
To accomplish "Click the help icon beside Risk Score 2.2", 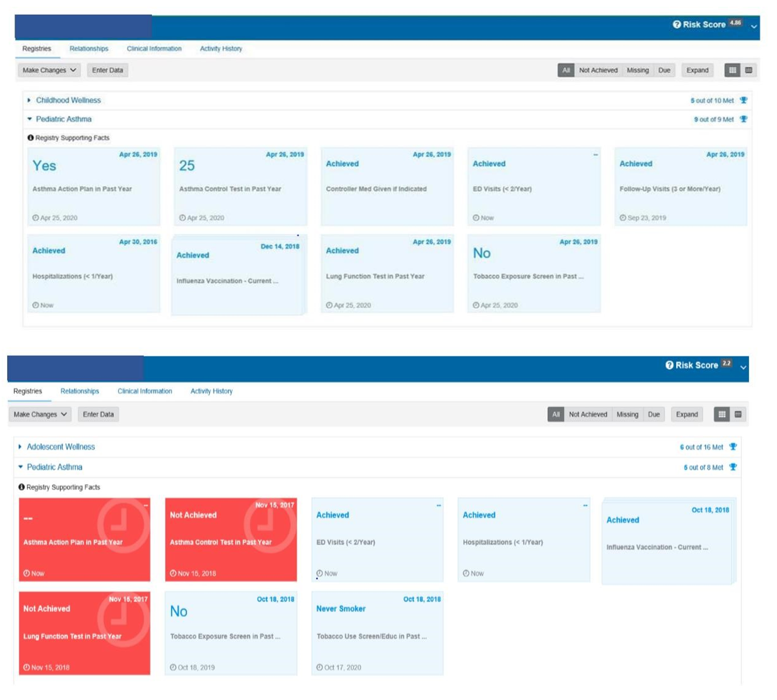I will 669,365.
